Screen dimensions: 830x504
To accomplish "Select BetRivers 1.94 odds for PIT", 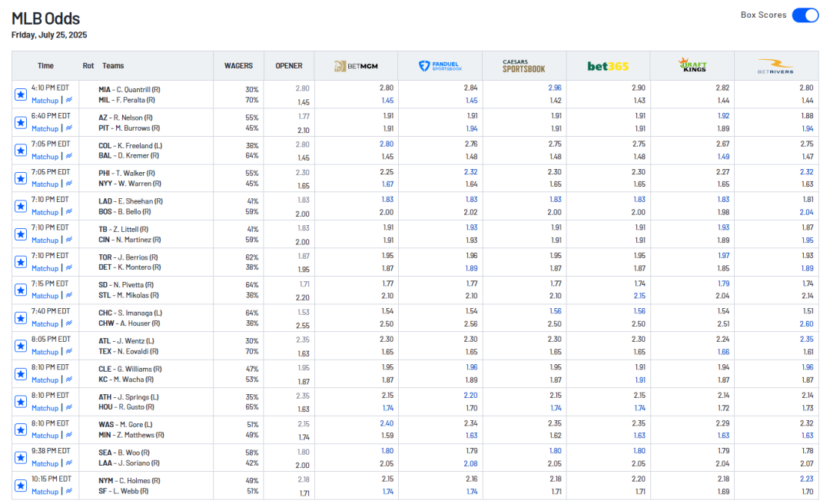I will (807, 128).
